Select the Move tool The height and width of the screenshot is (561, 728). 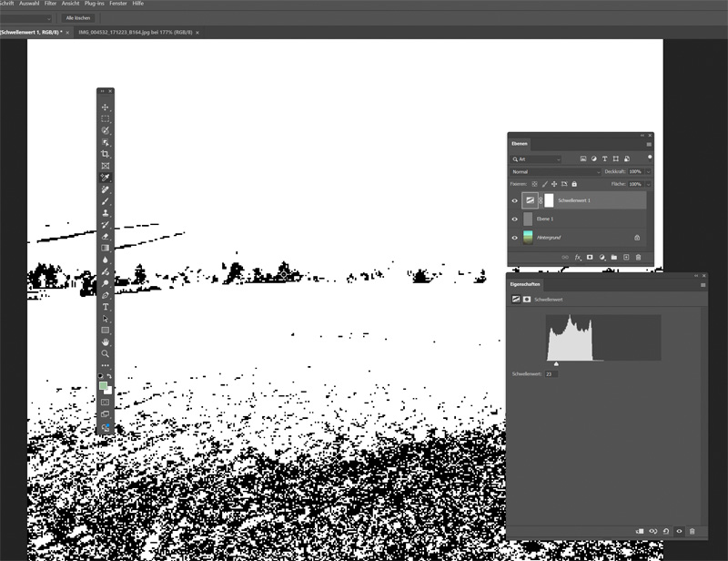point(106,107)
